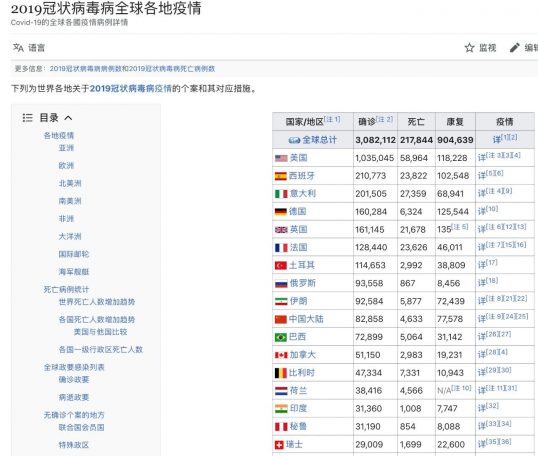Click the globe icon beside 全球总计
This screenshot has width=538, height=456.
pyautogui.click(x=294, y=140)
